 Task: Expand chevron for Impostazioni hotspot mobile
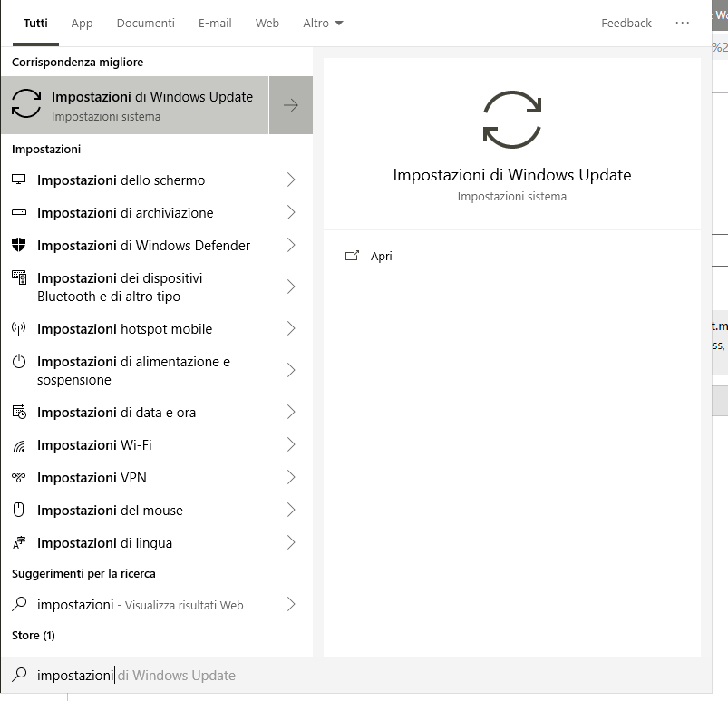coord(291,328)
